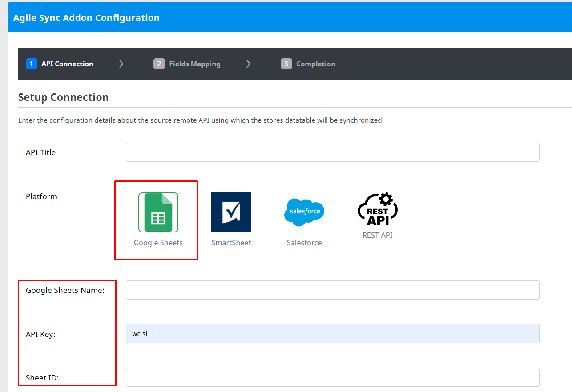572x392 pixels.
Task: Click the API Key field containing wc-sl
Action: click(x=333, y=333)
